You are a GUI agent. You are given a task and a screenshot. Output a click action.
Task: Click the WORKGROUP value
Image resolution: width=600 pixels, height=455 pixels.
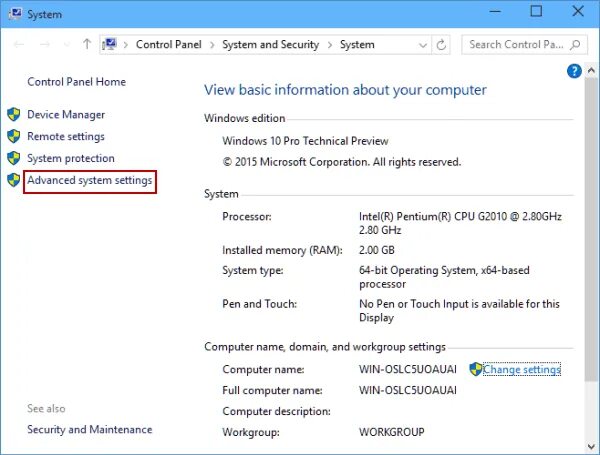(391, 432)
